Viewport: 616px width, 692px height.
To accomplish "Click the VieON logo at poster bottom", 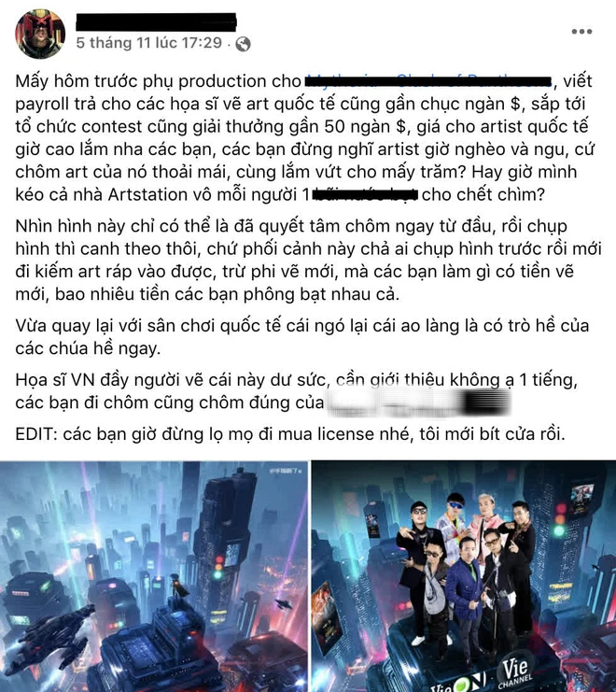I will (458, 683).
